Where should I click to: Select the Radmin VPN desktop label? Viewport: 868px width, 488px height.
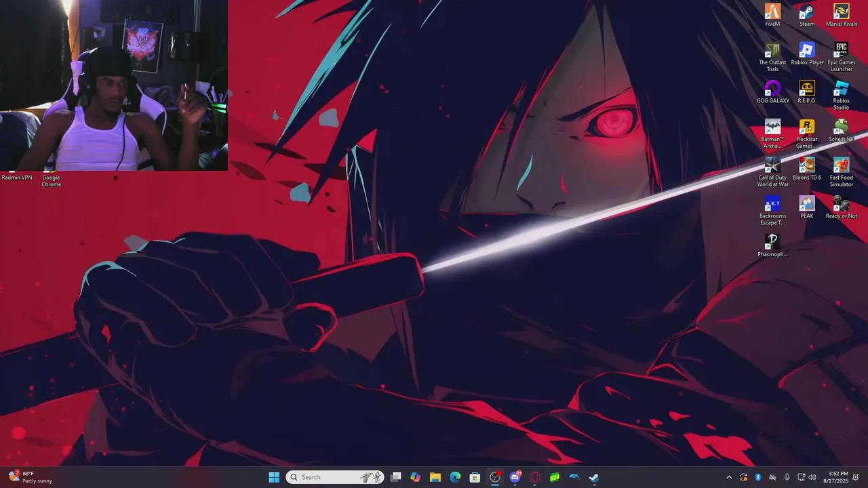[x=17, y=178]
